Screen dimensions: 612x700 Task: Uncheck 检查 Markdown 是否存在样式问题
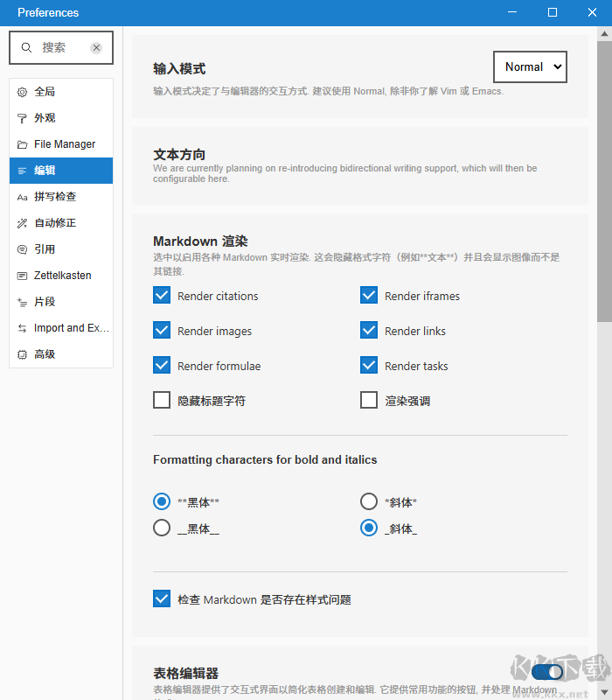point(162,598)
